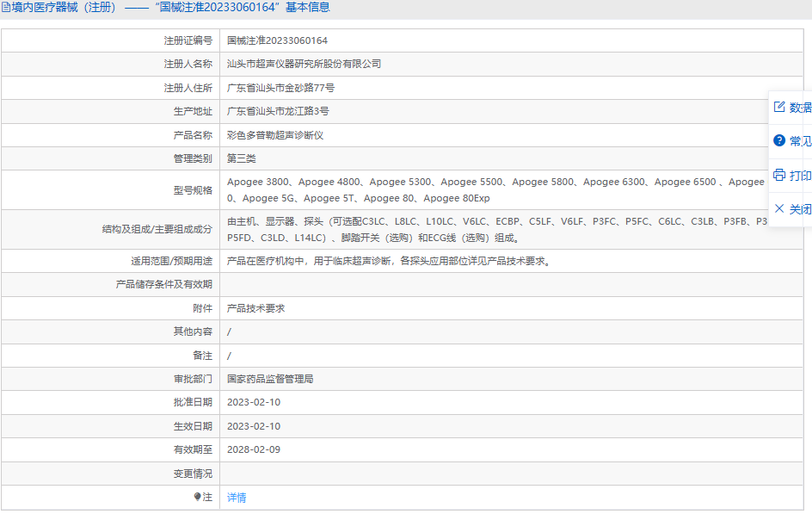Viewport: 812px width, 514px height.
Task: Click the 生产地址 label
Action: tap(193, 111)
